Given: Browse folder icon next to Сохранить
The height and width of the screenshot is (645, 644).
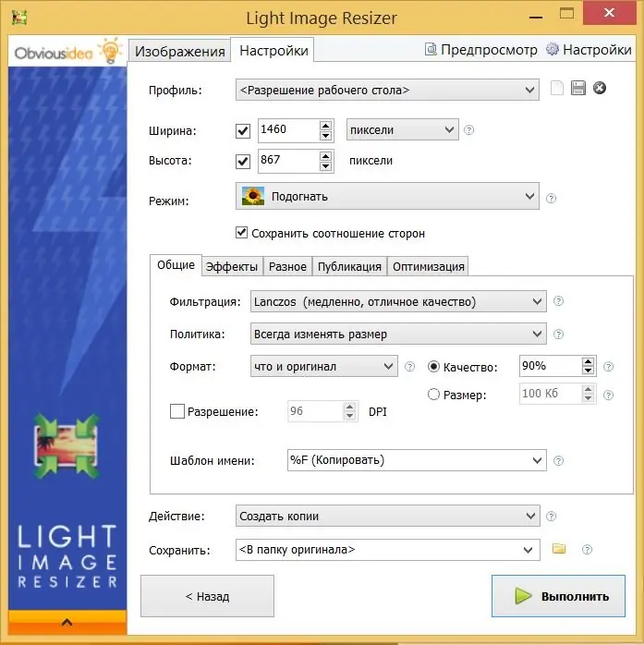Looking at the screenshot, I should click(559, 549).
